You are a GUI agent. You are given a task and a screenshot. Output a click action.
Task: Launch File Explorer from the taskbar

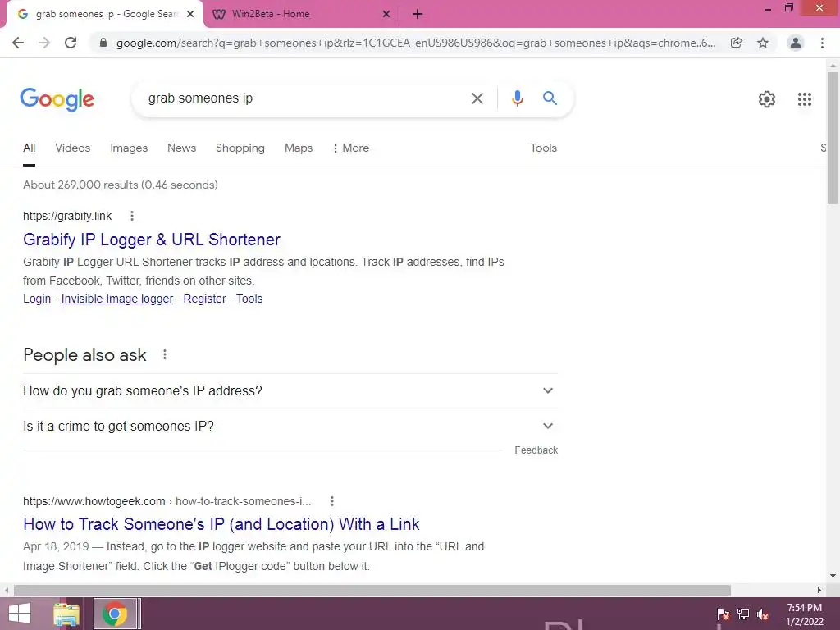(x=66, y=614)
